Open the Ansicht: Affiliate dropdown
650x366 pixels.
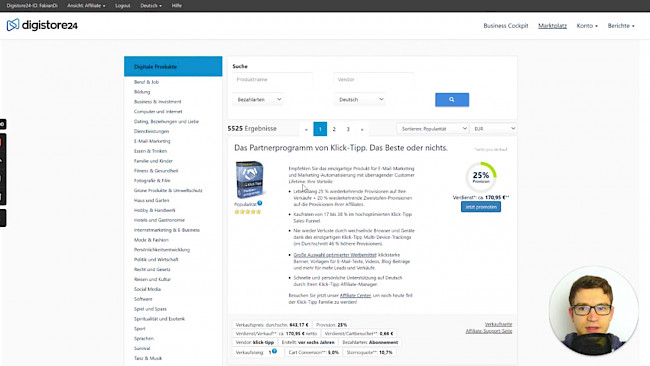tap(86, 6)
